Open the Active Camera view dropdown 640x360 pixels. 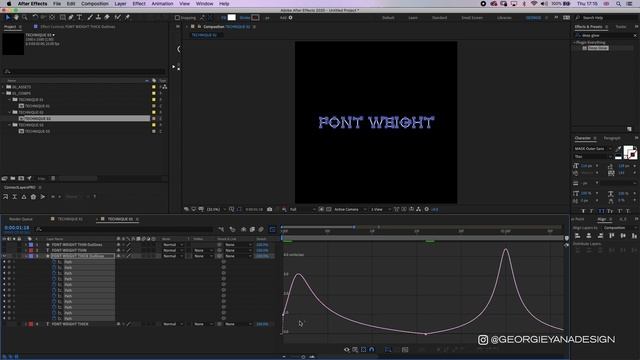pos(349,209)
